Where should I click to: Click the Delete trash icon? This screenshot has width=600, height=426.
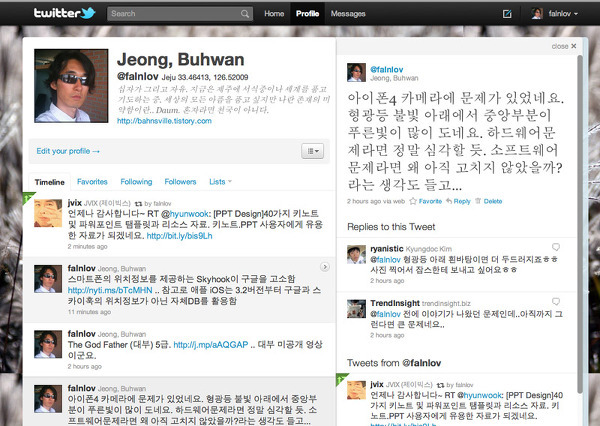click(478, 201)
